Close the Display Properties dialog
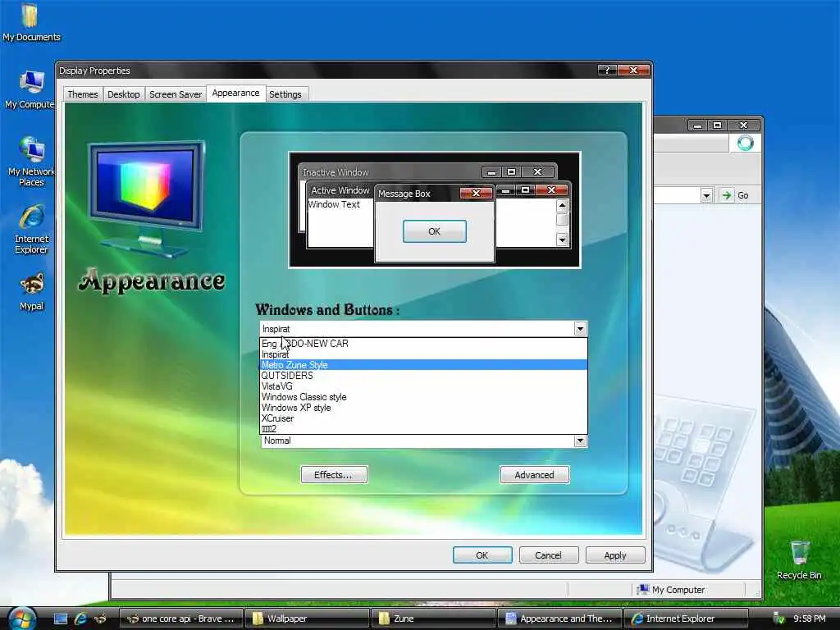 (x=633, y=71)
